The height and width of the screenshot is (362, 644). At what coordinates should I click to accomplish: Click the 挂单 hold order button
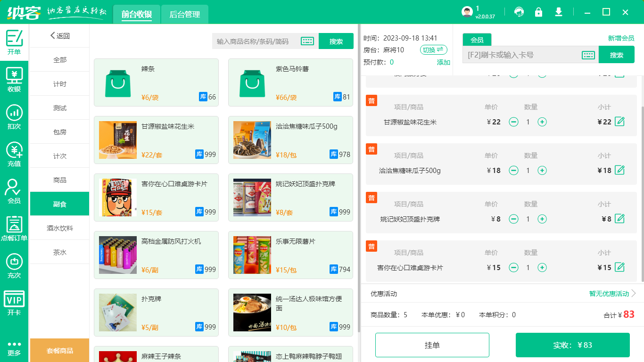(432, 345)
